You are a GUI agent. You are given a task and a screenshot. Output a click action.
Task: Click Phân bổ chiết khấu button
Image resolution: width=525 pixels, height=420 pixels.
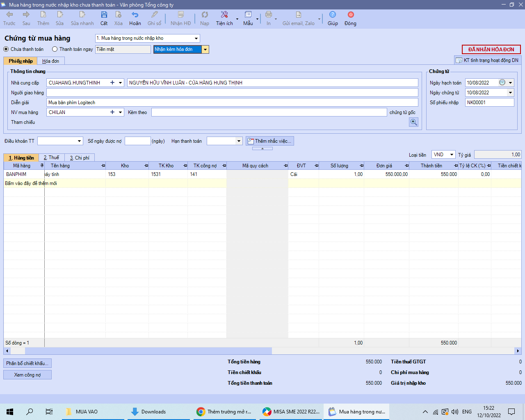point(27,363)
